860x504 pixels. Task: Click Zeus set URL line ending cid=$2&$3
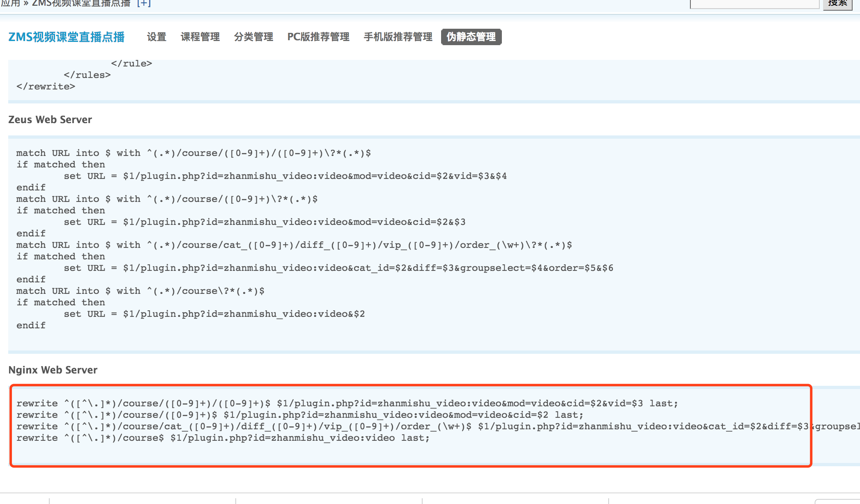click(x=264, y=222)
